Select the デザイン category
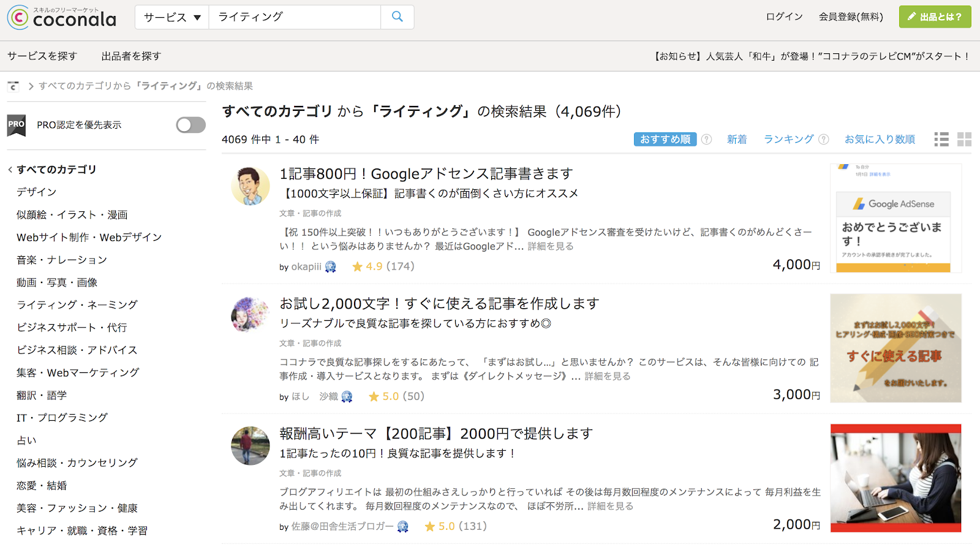The height and width of the screenshot is (547, 980). click(37, 192)
